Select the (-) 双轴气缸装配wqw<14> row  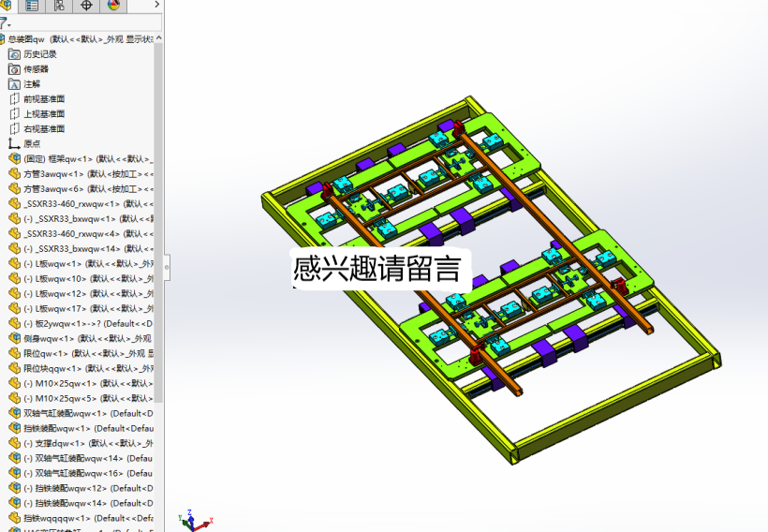(x=81, y=458)
